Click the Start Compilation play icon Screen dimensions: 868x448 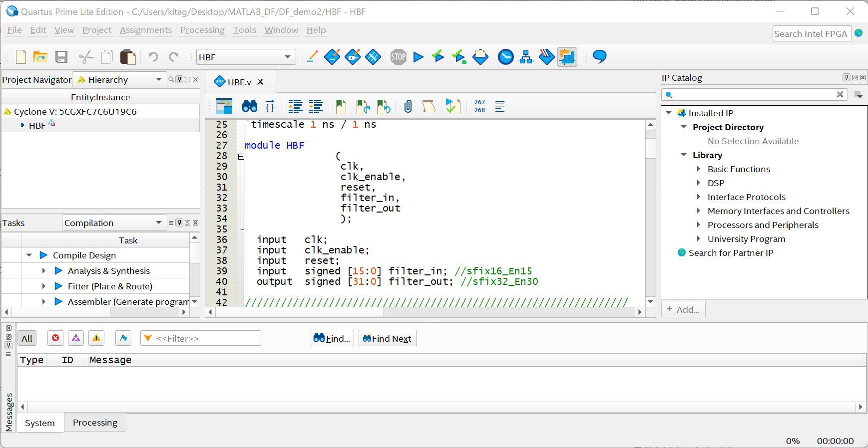pyautogui.click(x=419, y=57)
